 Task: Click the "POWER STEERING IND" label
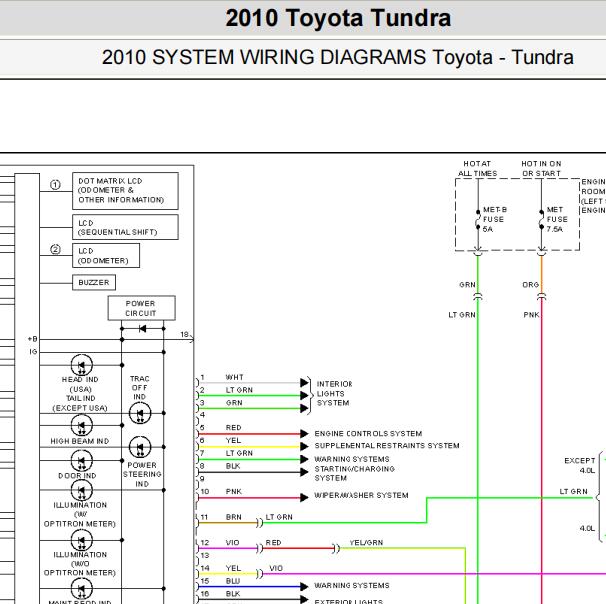pyautogui.click(x=142, y=475)
